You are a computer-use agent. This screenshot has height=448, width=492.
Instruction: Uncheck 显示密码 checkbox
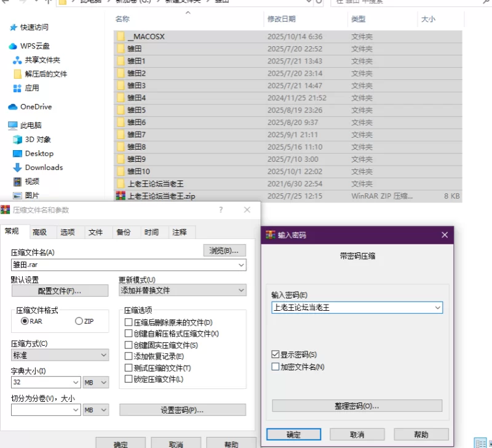click(275, 354)
